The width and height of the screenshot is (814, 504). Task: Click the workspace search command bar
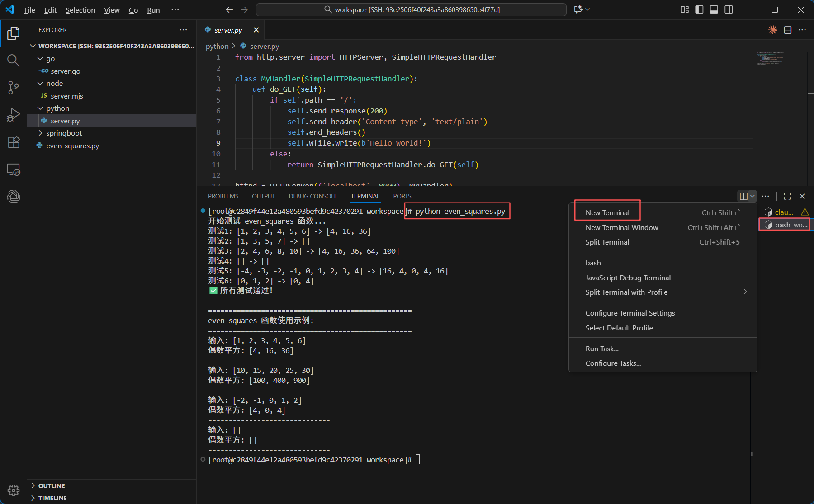click(x=411, y=9)
